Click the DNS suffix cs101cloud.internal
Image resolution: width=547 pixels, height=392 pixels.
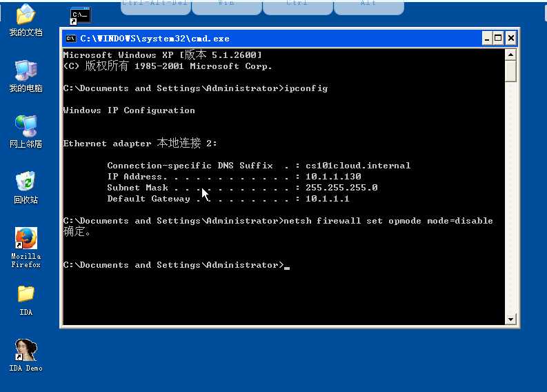click(x=358, y=166)
